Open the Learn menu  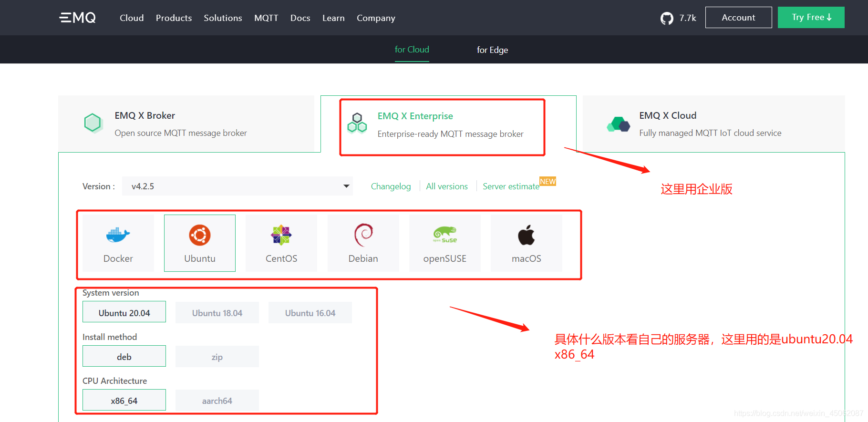click(x=333, y=18)
